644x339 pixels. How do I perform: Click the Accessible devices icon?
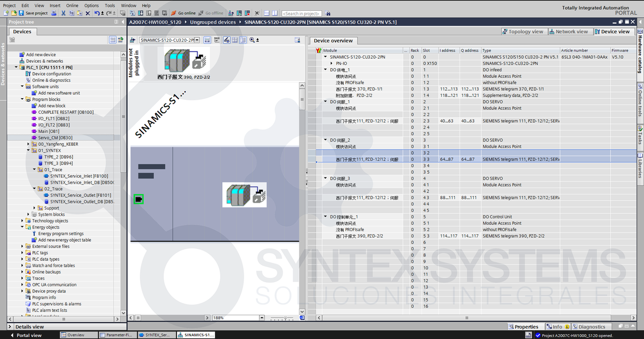(x=230, y=13)
